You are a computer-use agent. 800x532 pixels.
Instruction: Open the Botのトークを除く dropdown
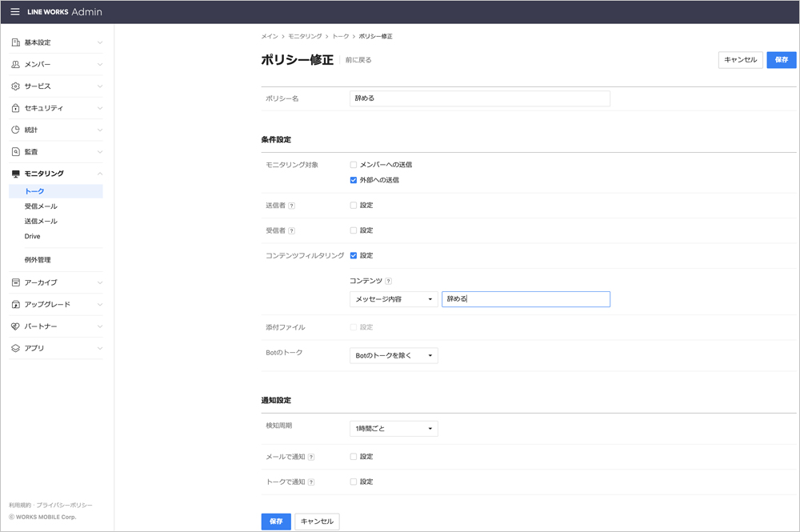click(394, 355)
